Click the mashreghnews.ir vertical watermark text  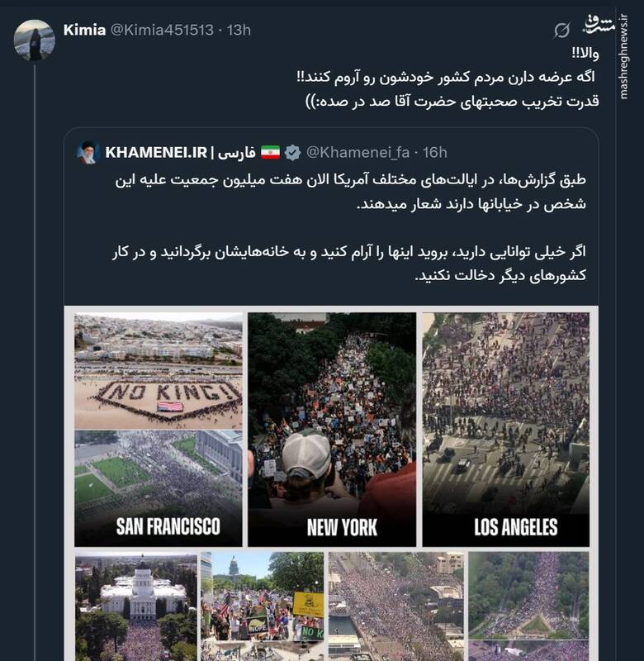[623, 57]
